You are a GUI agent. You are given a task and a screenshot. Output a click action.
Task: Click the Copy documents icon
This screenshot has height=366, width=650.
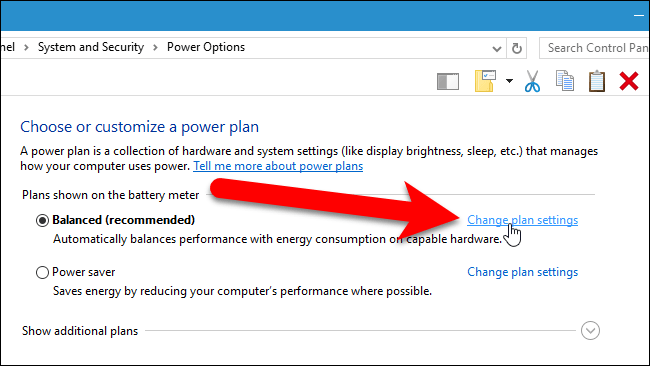(x=565, y=81)
